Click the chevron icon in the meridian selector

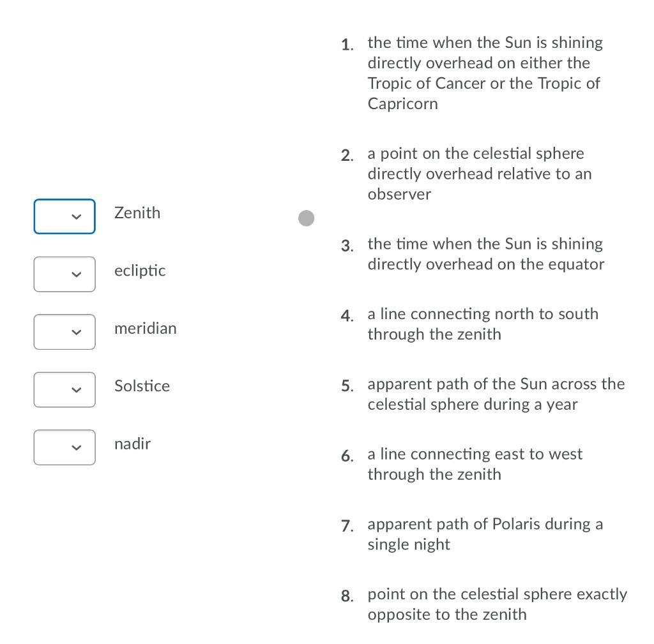click(x=75, y=332)
